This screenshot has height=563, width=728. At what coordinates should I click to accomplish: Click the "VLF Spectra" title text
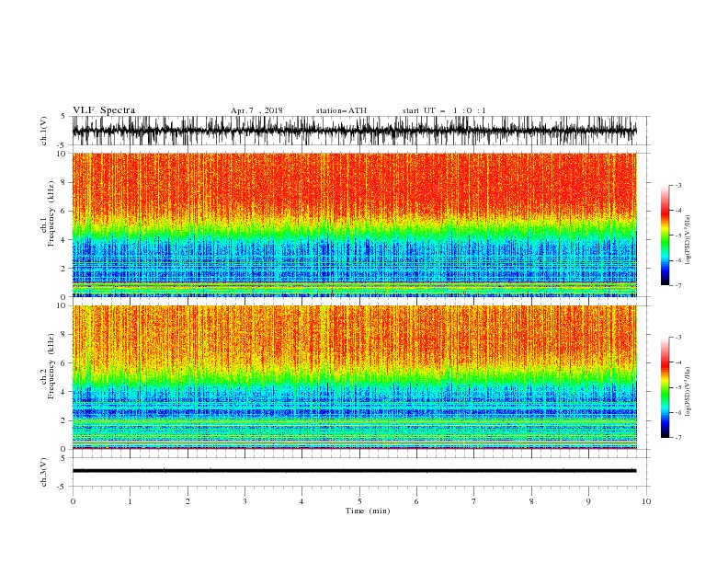click(x=104, y=110)
